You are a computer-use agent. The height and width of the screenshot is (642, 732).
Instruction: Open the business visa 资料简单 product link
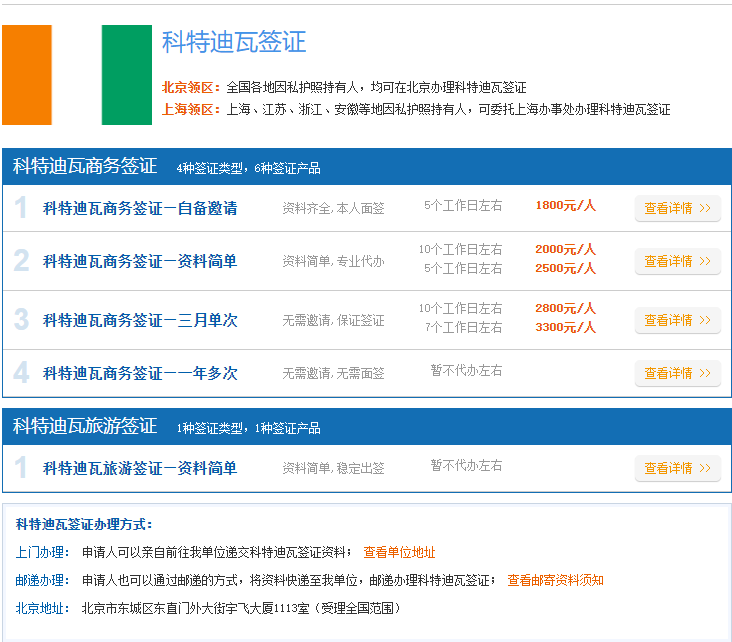click(x=140, y=261)
